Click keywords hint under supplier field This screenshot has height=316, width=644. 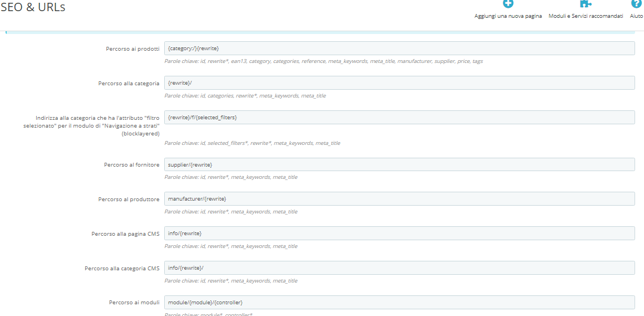[231, 177]
